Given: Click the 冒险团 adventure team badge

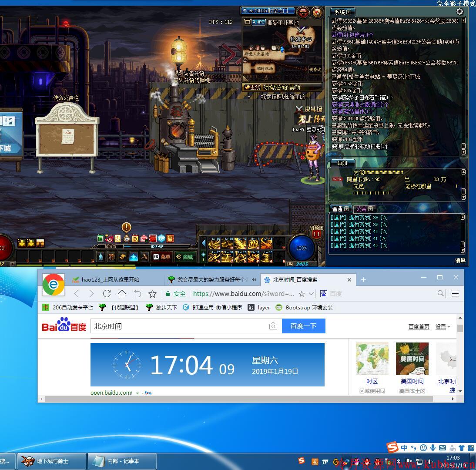Looking at the screenshot, I should (317, 232).
